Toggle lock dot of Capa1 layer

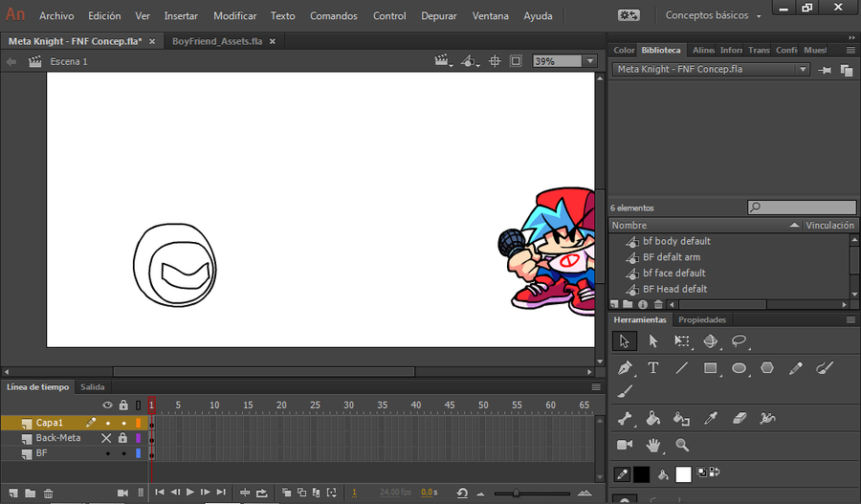point(123,423)
